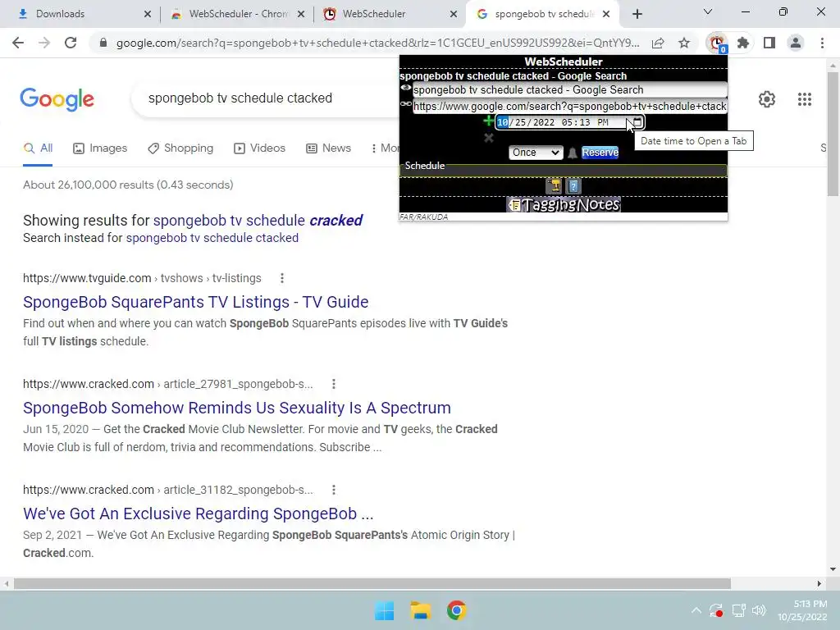This screenshot has width=840, height=630.
Task: Reload the current page
Action: coord(71,43)
